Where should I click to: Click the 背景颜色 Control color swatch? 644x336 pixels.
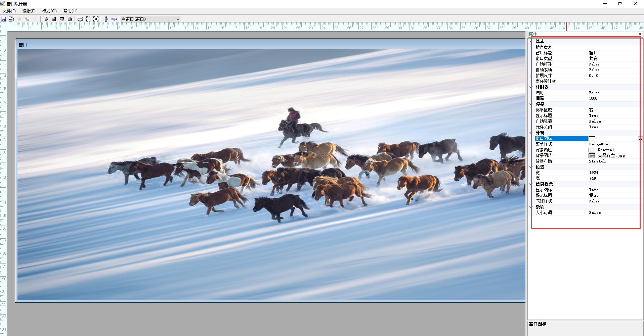click(x=592, y=150)
